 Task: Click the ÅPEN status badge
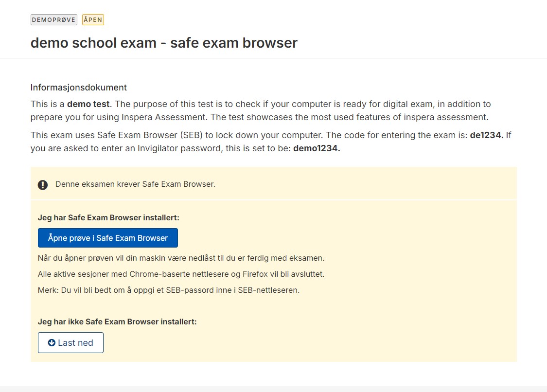[x=93, y=19]
